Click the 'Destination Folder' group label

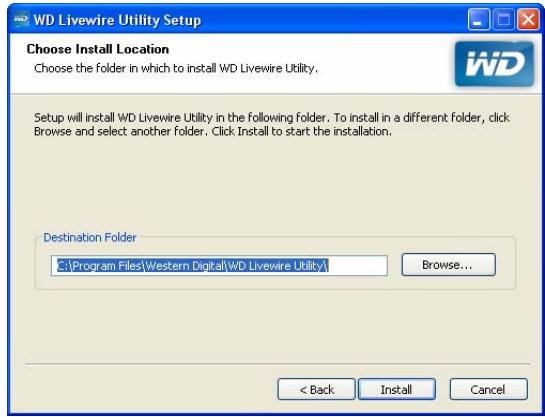click(90, 238)
